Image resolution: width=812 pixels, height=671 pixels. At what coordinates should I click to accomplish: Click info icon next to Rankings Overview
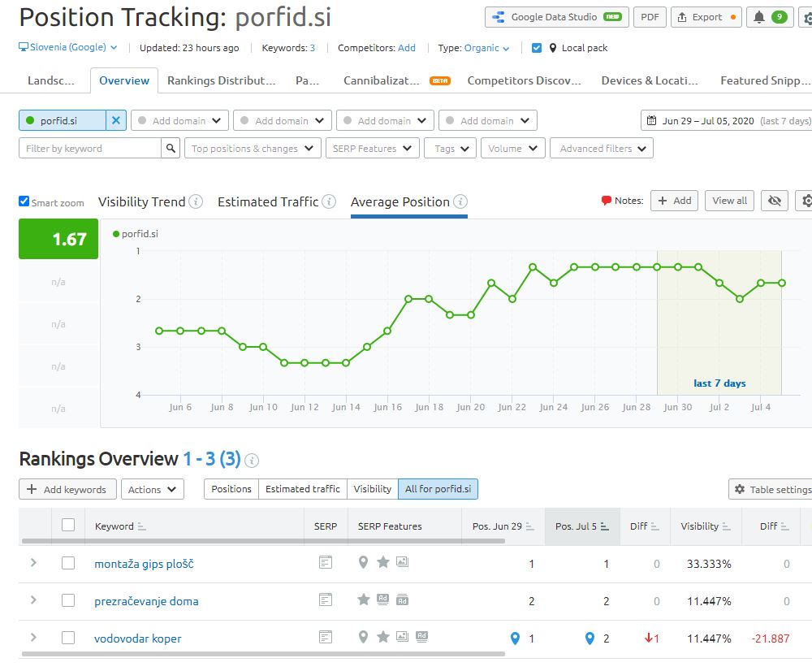[x=252, y=460]
